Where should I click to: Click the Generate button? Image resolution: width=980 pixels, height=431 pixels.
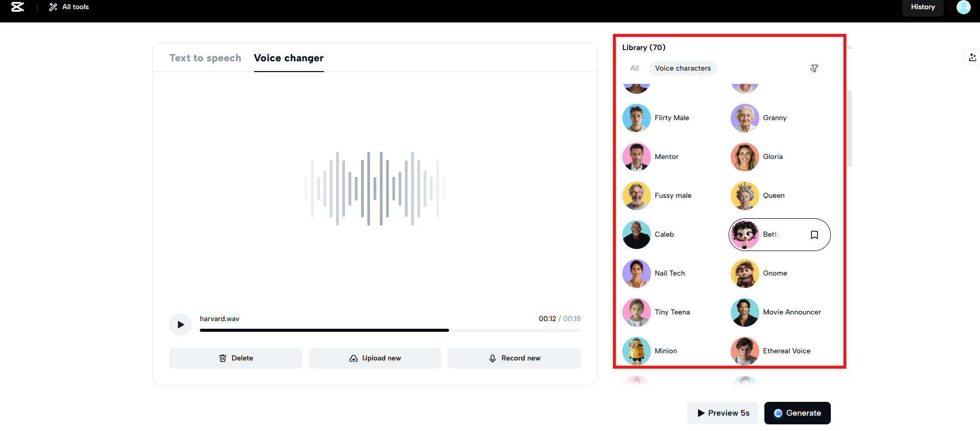[798, 413]
